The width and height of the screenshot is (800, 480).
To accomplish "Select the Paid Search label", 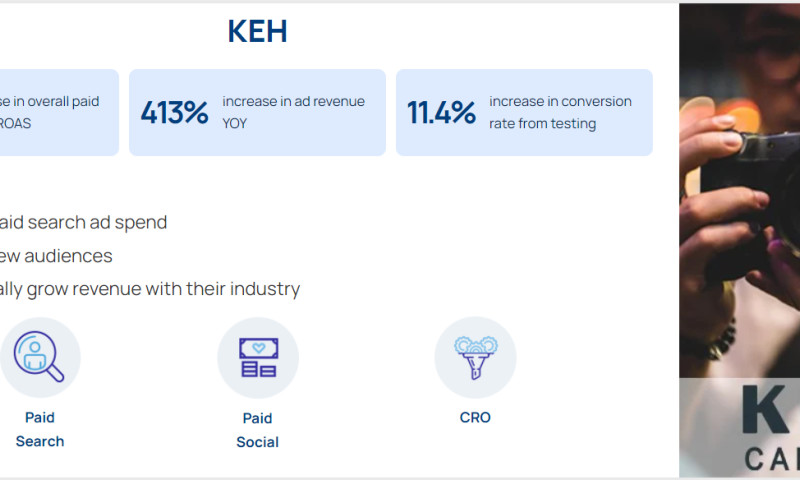I will click(x=40, y=429).
